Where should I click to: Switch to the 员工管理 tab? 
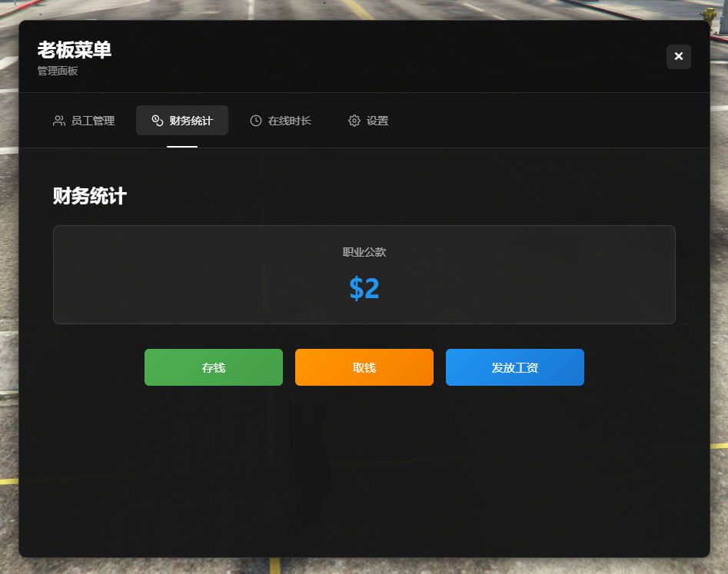pos(84,121)
